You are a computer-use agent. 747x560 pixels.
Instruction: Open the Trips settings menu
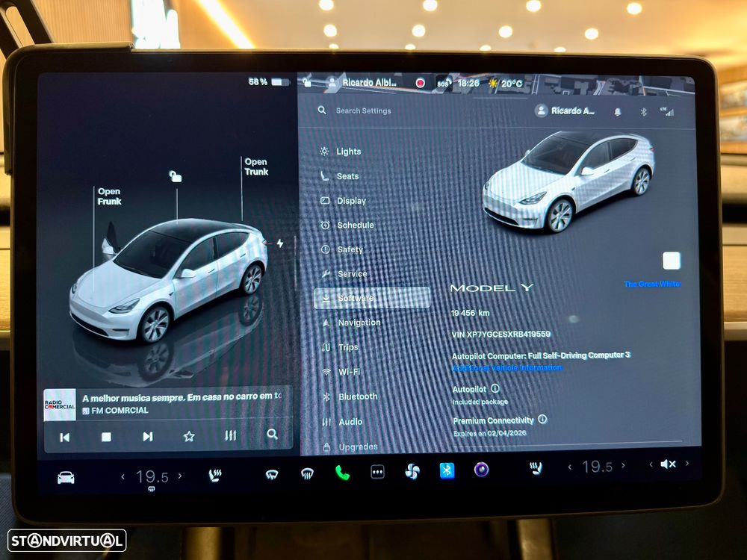point(340,347)
